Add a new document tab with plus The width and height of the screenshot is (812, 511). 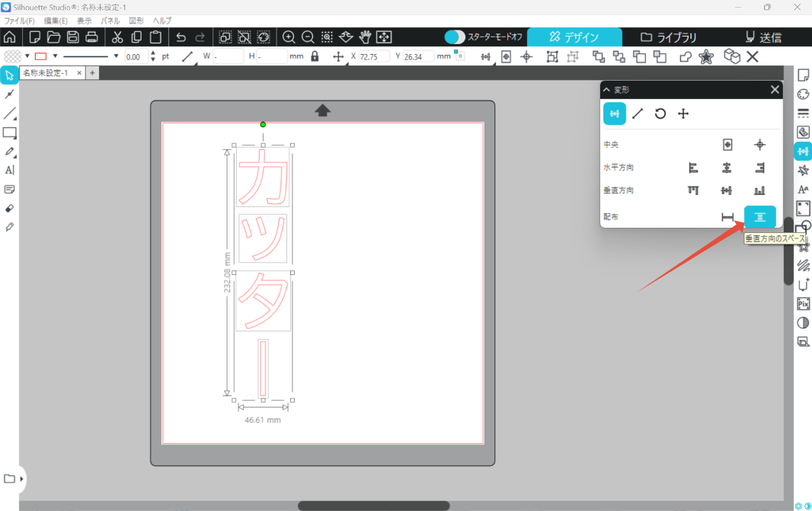click(x=92, y=73)
